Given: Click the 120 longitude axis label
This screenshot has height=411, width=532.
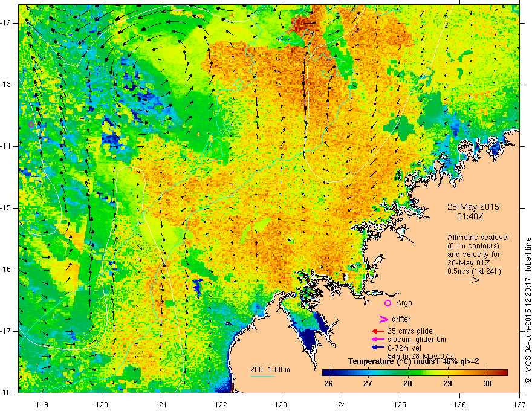Looking at the screenshot, I should [102, 404].
